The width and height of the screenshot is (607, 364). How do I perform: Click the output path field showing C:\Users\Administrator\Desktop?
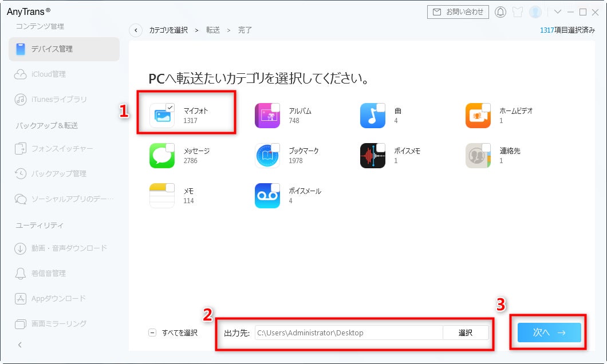click(349, 333)
